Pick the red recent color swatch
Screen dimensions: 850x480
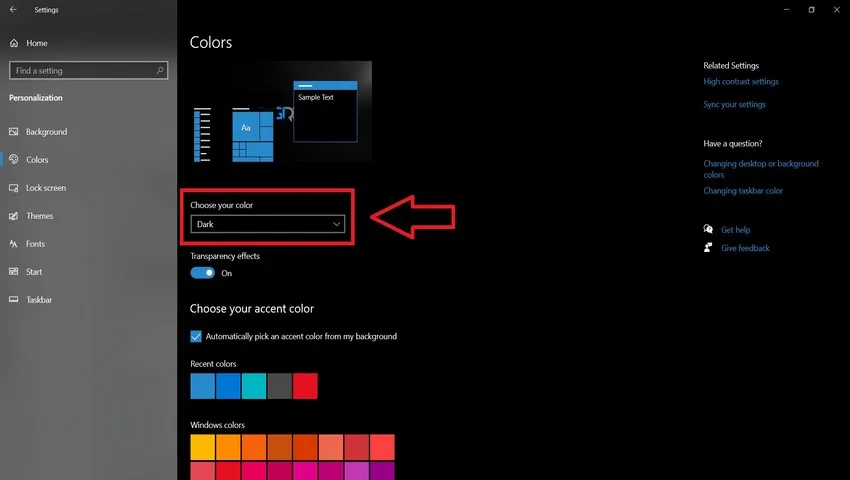(x=305, y=386)
